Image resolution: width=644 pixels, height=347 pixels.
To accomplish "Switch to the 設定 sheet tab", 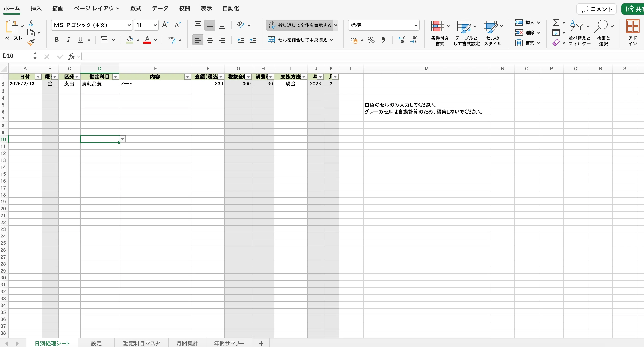I will (x=96, y=343).
